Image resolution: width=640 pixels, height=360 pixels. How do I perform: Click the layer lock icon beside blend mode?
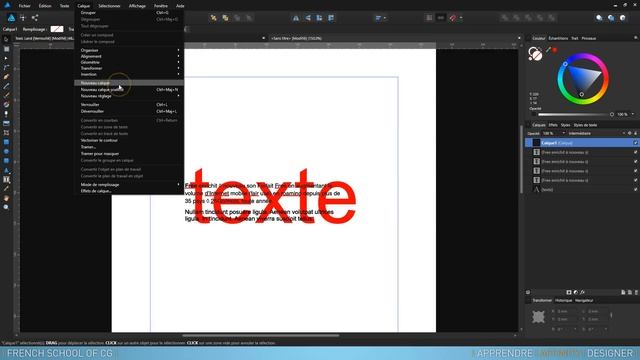(x=636, y=133)
